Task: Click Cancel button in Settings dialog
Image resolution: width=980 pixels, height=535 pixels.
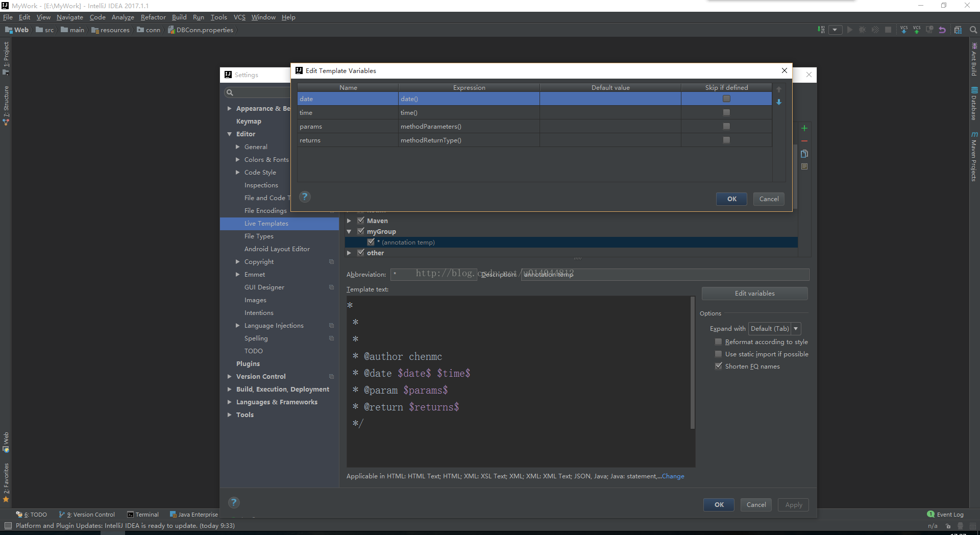Action: [x=756, y=505]
